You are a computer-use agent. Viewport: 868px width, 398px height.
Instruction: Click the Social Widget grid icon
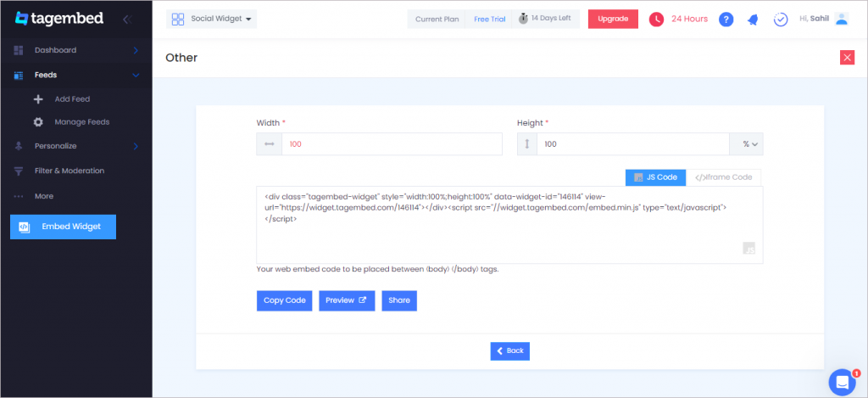point(178,20)
